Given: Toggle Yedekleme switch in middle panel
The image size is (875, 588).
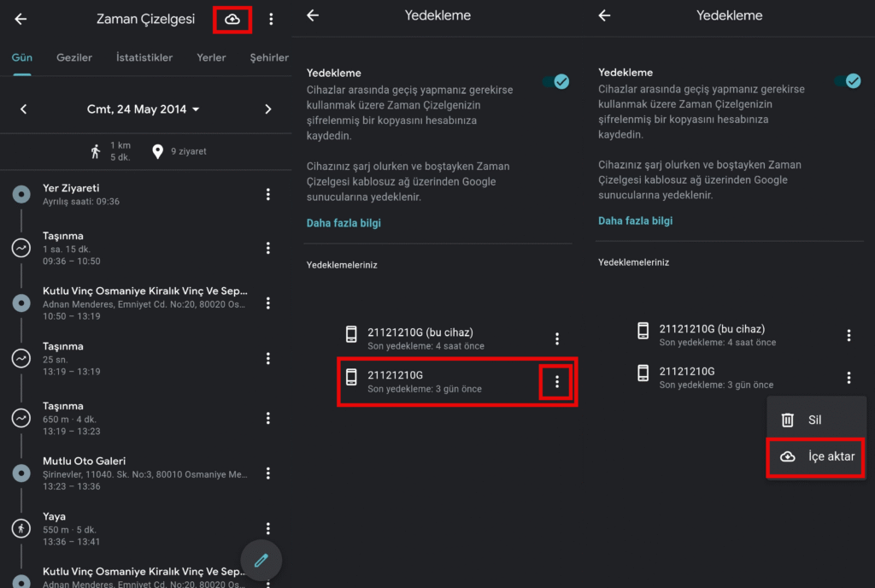Looking at the screenshot, I should 556,81.
